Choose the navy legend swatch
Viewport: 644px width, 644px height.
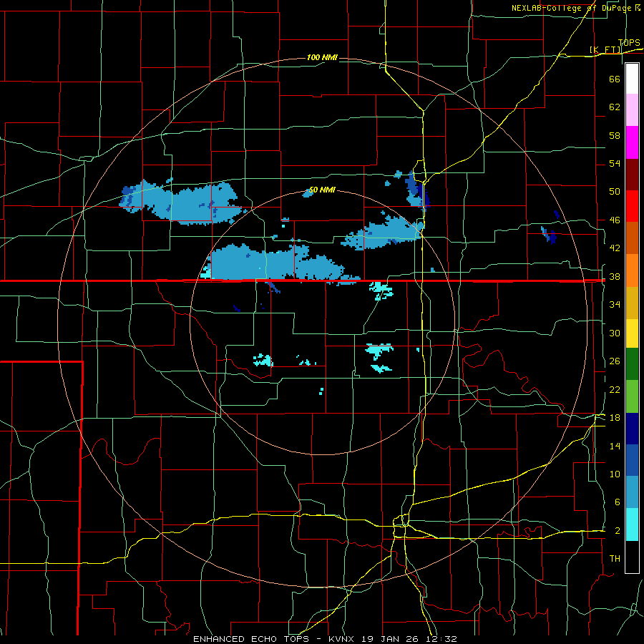coord(632,429)
